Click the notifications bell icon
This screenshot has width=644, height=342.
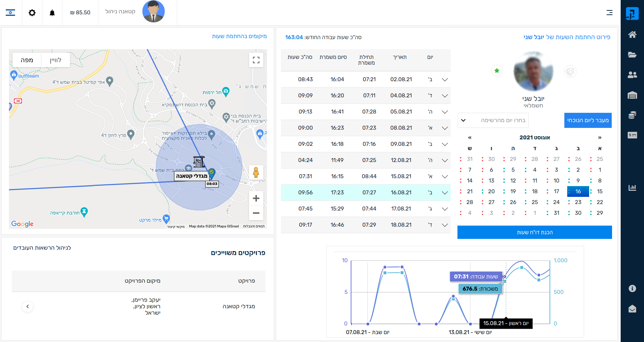[x=52, y=13]
